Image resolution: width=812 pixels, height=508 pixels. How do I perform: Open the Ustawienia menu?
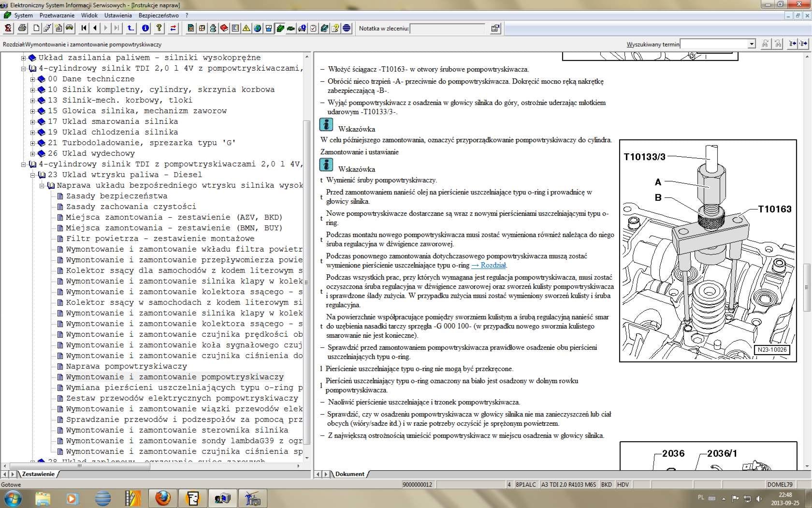[x=118, y=15]
